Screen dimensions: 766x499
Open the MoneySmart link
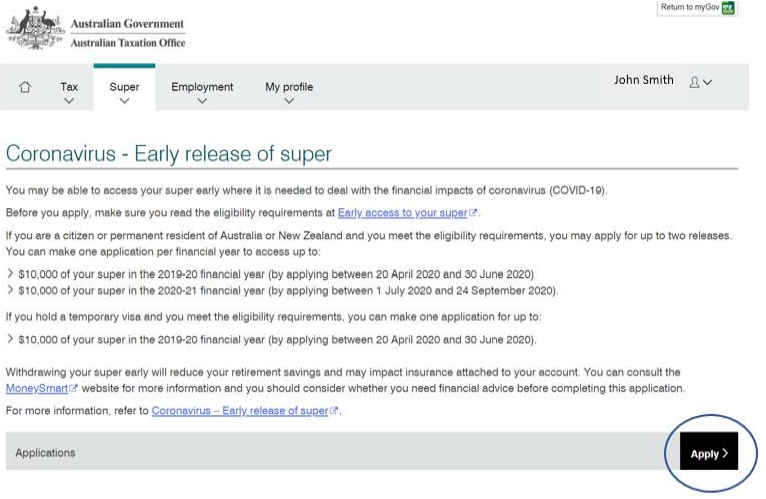[x=37, y=389]
